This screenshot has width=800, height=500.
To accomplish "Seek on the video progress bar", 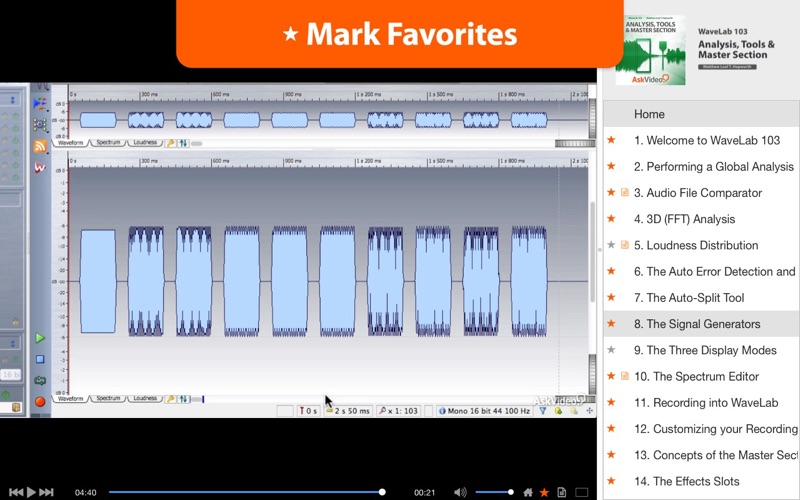I will pyautogui.click(x=246, y=492).
